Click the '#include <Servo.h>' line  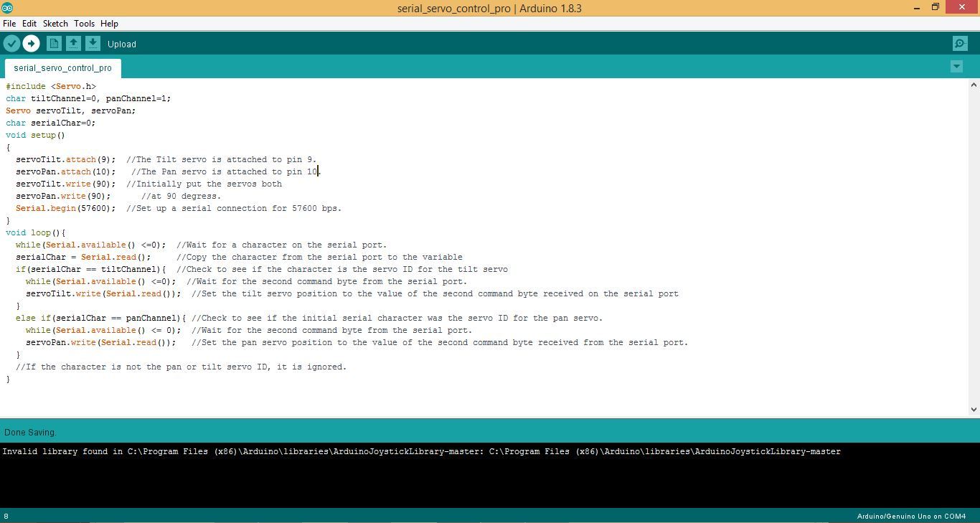pyautogui.click(x=51, y=86)
